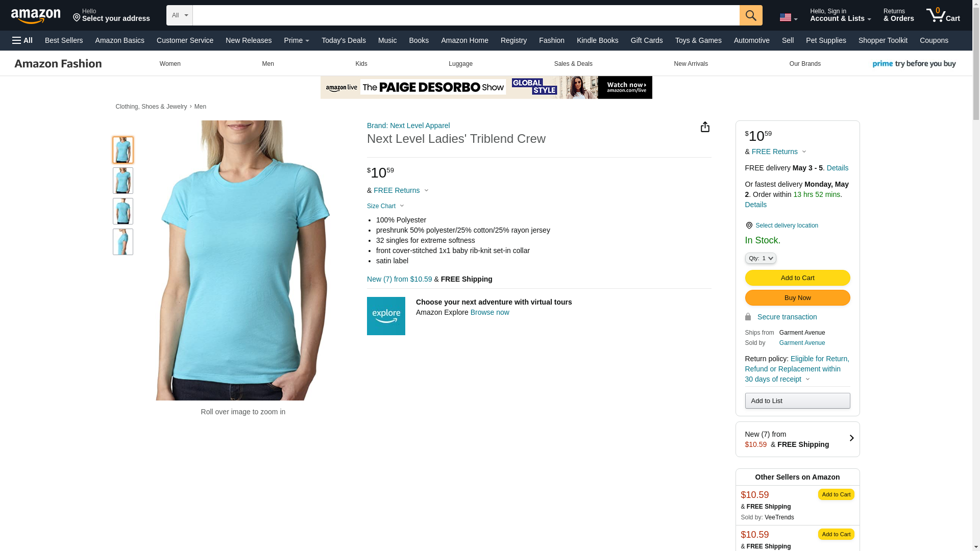Click into the search input field
This screenshot has height=551, width=980.
[x=465, y=15]
